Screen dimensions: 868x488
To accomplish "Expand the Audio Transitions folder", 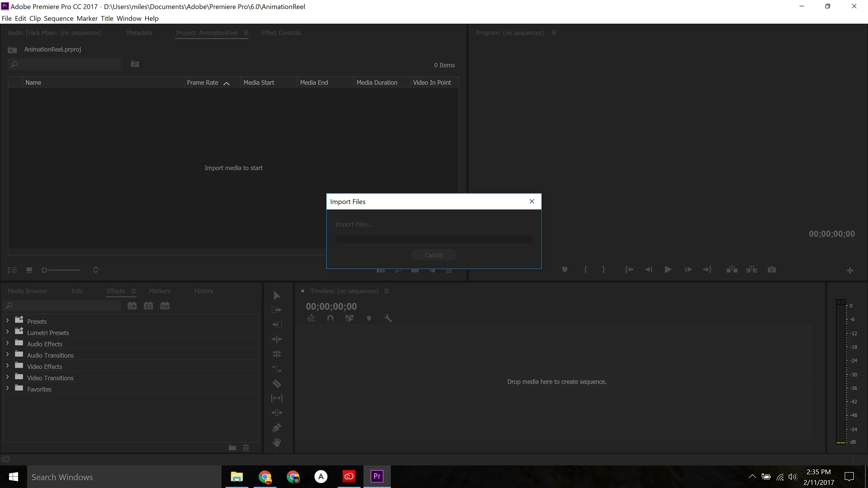I will (x=7, y=355).
